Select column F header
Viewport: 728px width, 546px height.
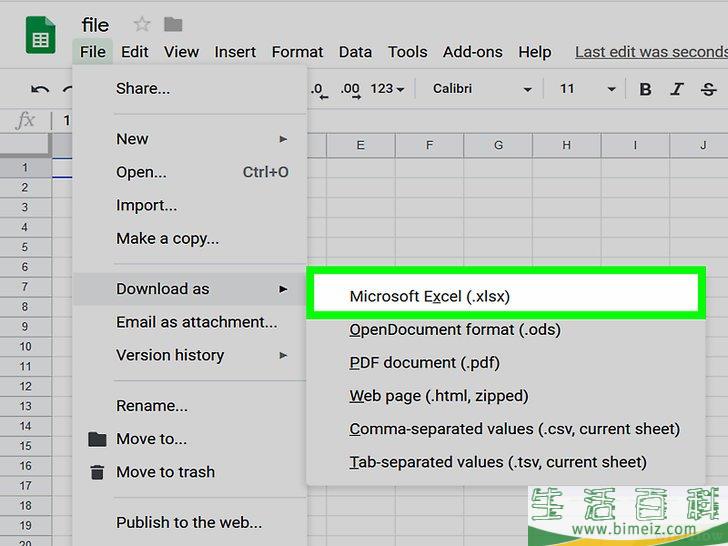[x=429, y=145]
